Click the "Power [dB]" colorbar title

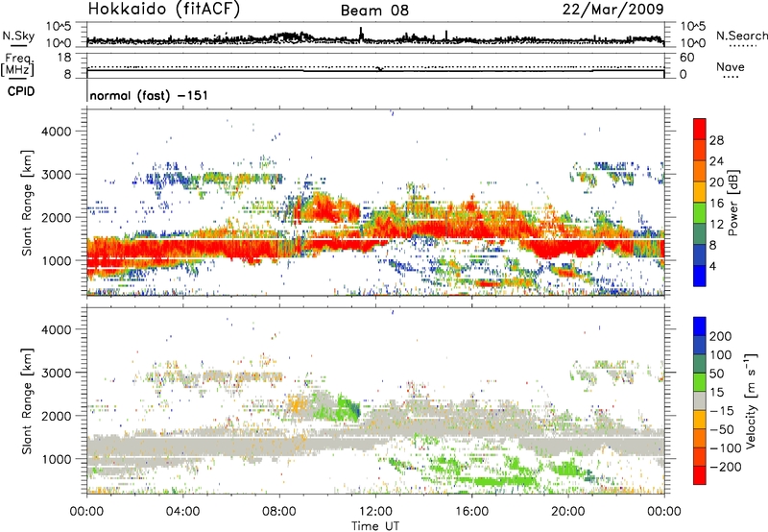click(x=732, y=203)
